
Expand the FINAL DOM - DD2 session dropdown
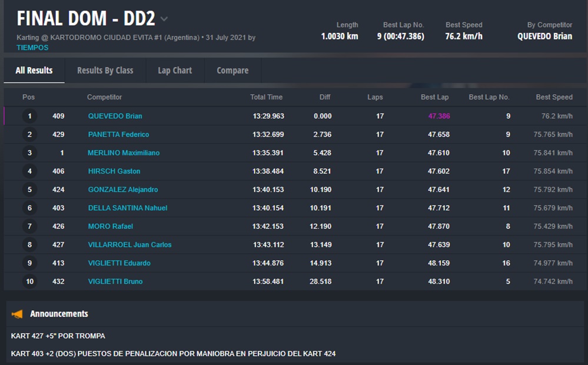[x=164, y=19]
